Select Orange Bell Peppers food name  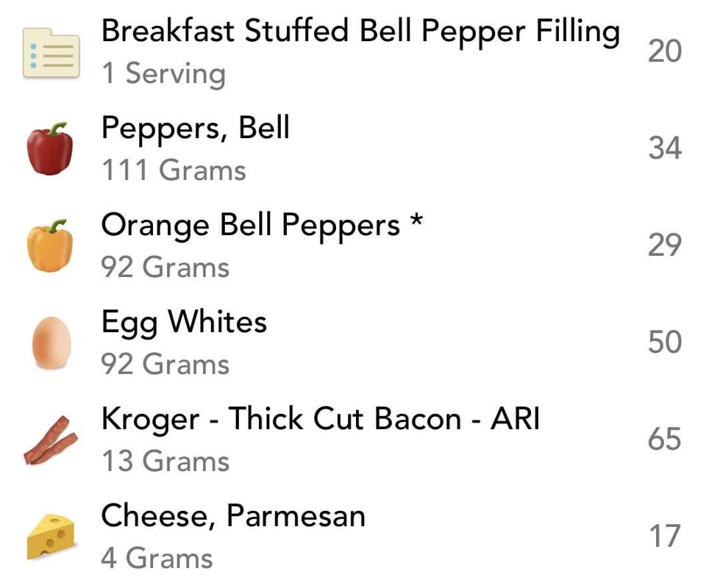pyautogui.click(x=263, y=226)
